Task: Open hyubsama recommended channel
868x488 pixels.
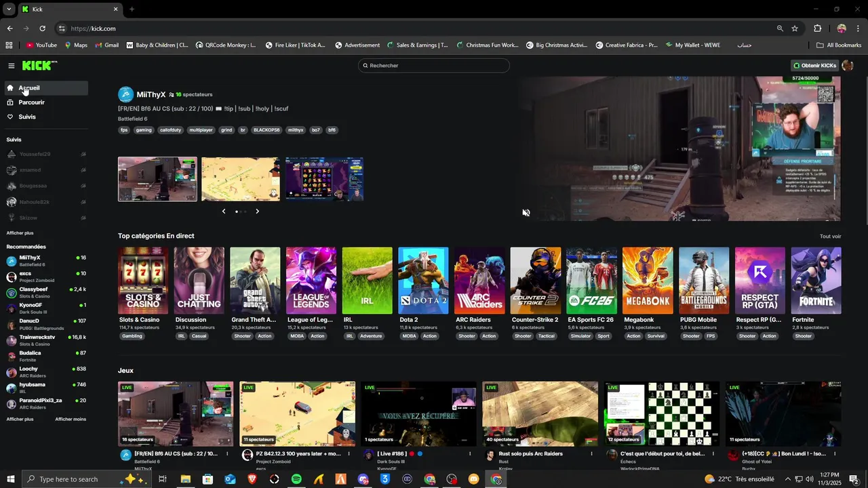Action: tap(46, 388)
